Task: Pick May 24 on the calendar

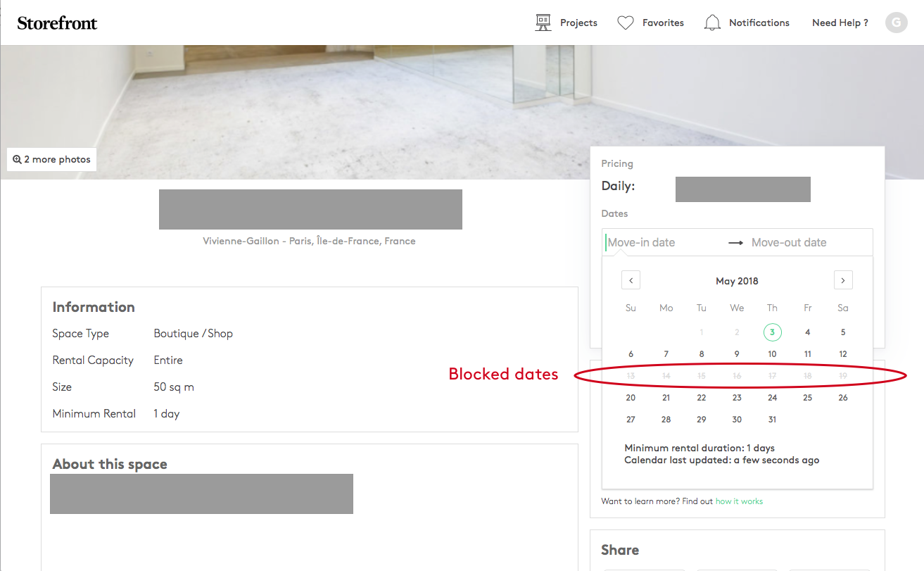Action: point(772,398)
